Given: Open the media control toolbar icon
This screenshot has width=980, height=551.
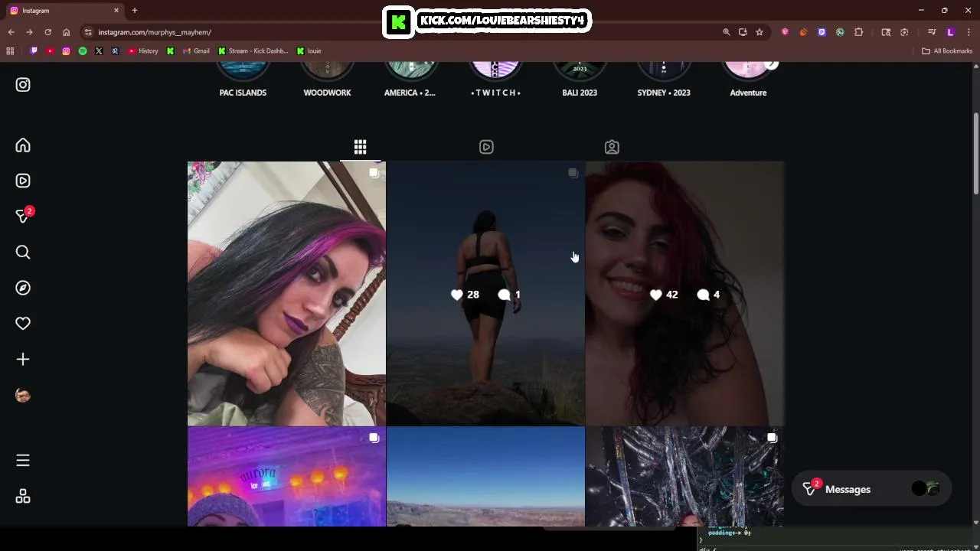Looking at the screenshot, I should pyautogui.click(x=932, y=32).
